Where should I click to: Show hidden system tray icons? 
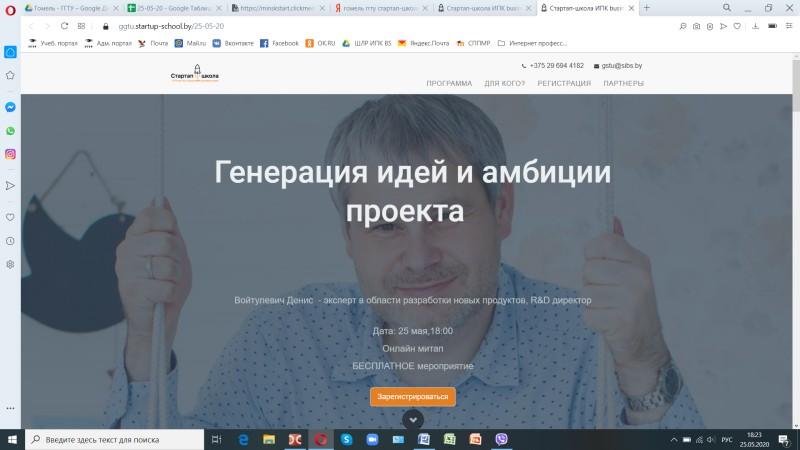coord(674,440)
